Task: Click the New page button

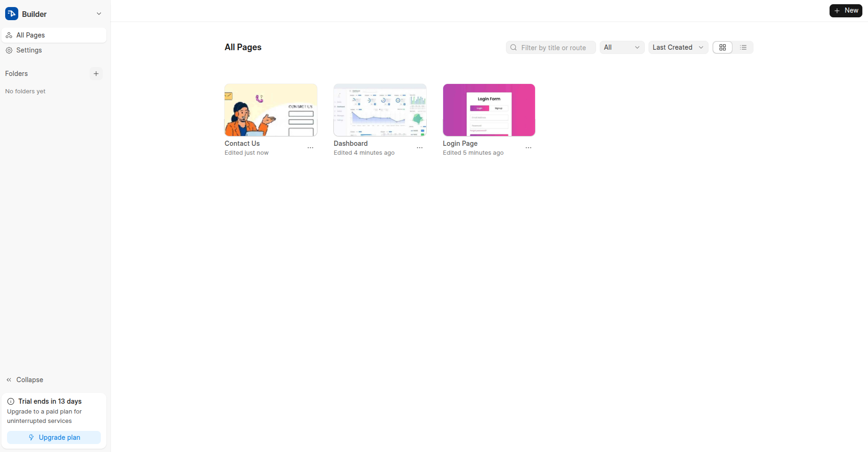Action: 845,10
